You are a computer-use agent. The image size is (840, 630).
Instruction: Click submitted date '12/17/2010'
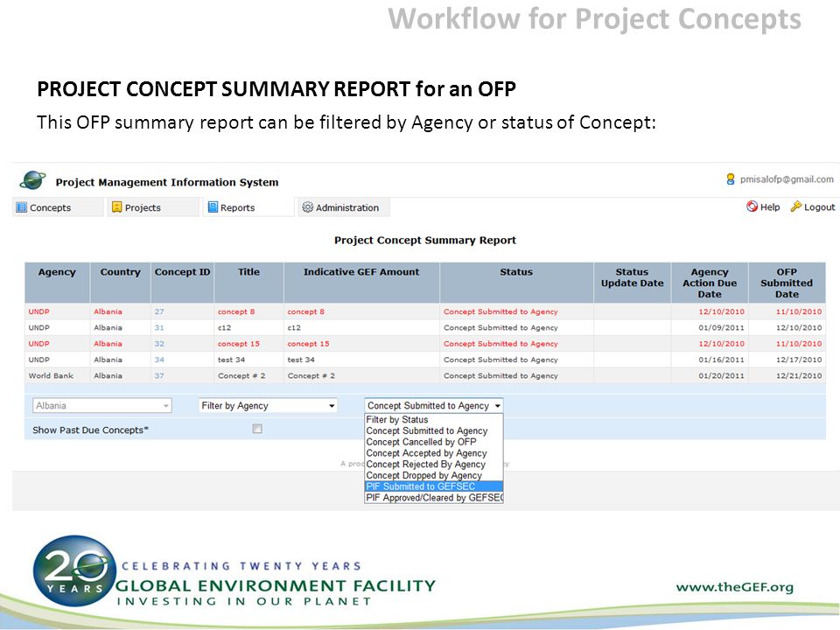tap(799, 360)
